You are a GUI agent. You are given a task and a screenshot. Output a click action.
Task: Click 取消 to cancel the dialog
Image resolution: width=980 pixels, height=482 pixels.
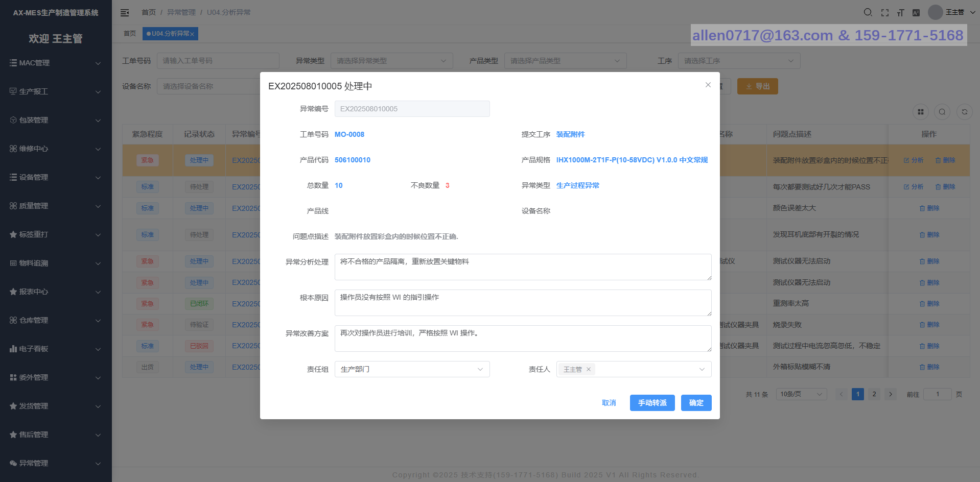[609, 403]
